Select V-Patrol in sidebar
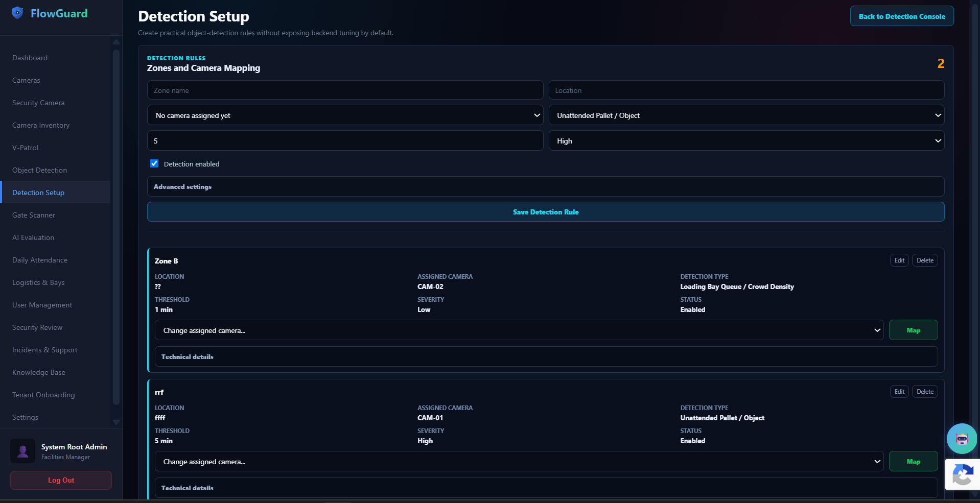The width and height of the screenshot is (980, 503). click(x=55, y=148)
